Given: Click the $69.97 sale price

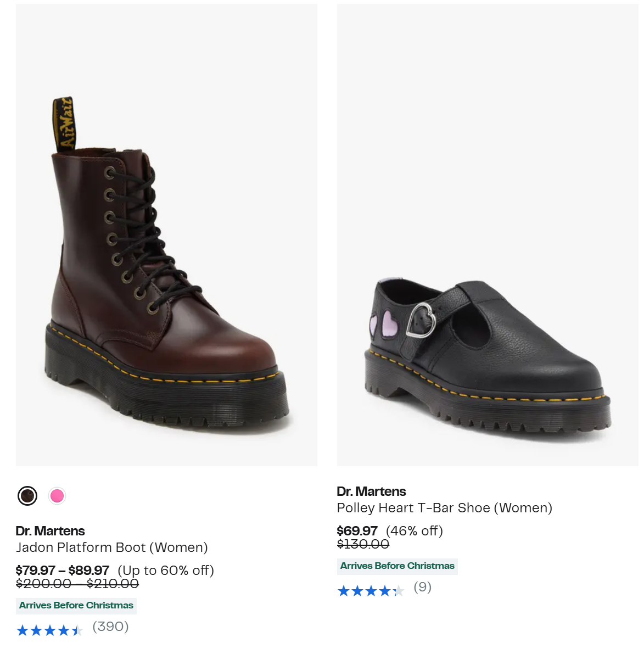Looking at the screenshot, I should (357, 531).
